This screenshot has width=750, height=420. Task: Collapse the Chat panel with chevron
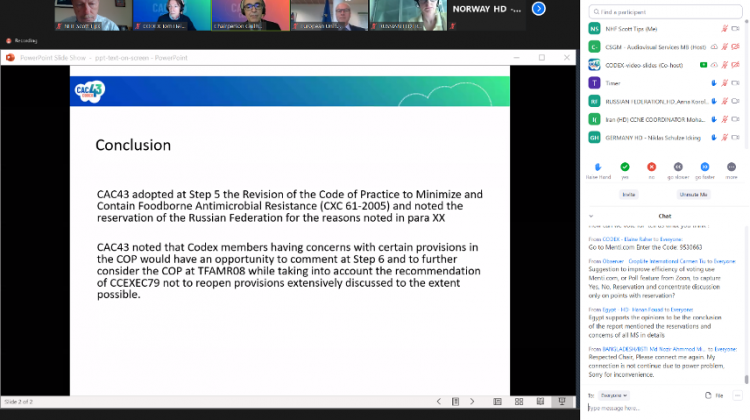(592, 215)
